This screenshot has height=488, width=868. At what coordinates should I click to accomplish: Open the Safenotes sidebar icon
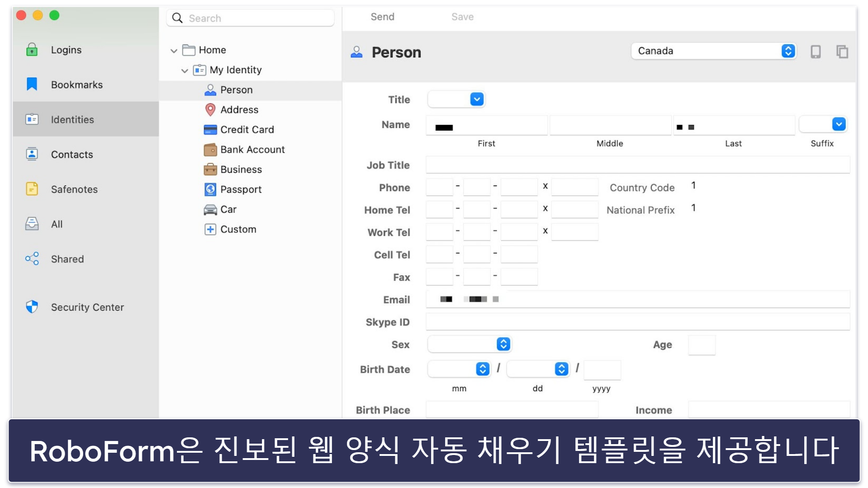[x=32, y=189]
